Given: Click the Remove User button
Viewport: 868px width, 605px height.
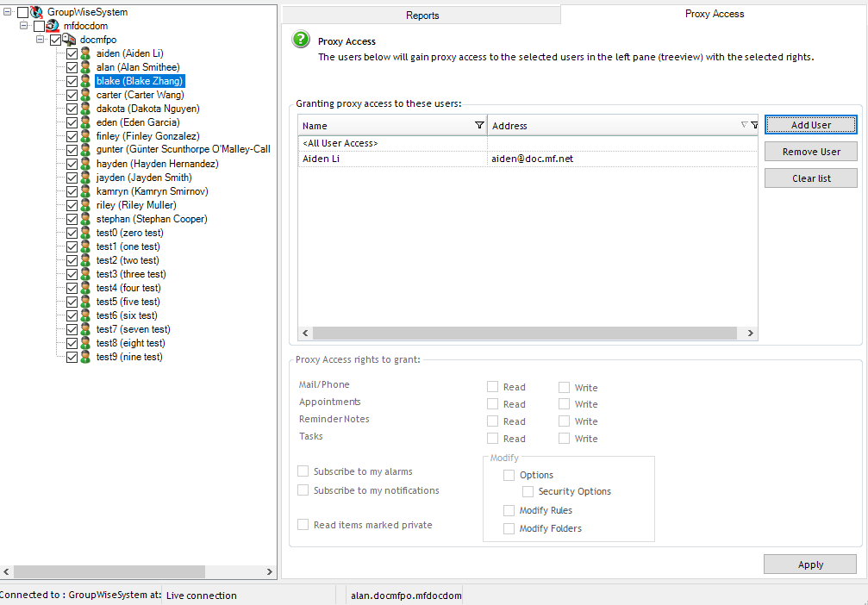Looking at the screenshot, I should pos(811,151).
